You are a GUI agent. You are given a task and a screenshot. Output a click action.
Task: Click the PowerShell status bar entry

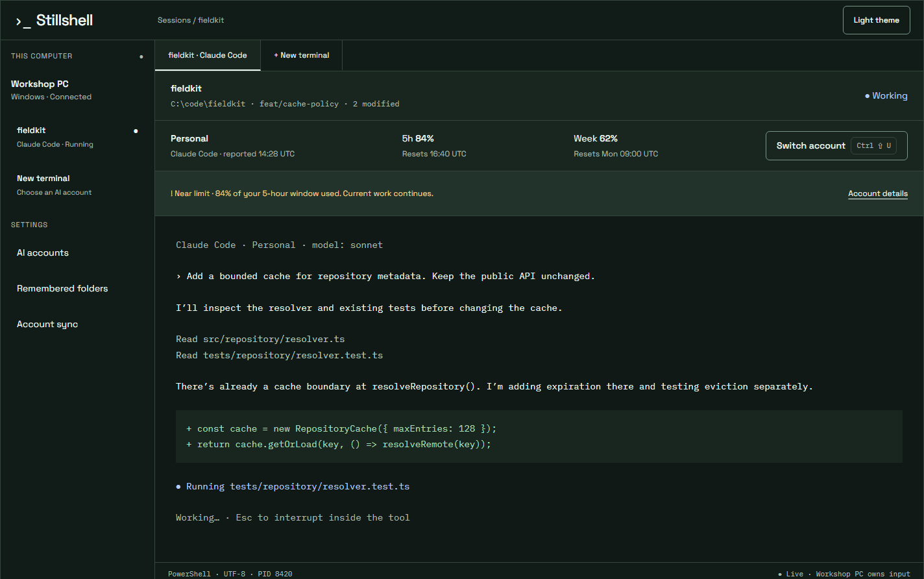[189, 574]
